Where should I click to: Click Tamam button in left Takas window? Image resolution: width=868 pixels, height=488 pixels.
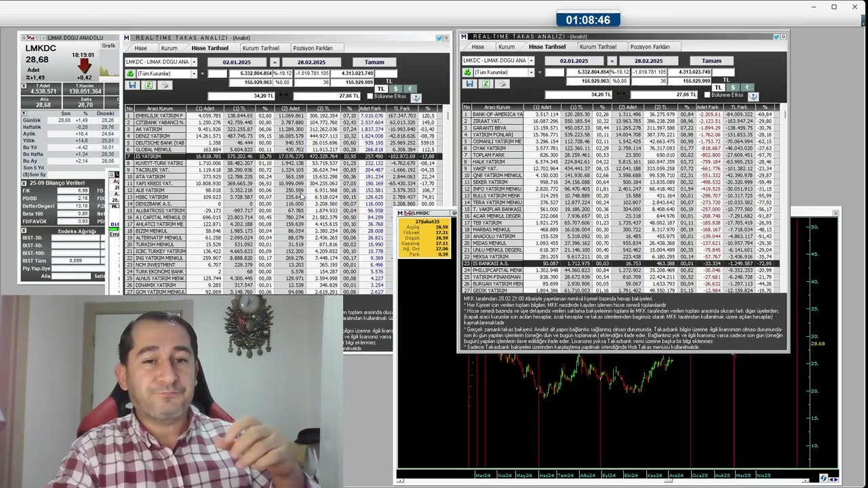(x=374, y=62)
